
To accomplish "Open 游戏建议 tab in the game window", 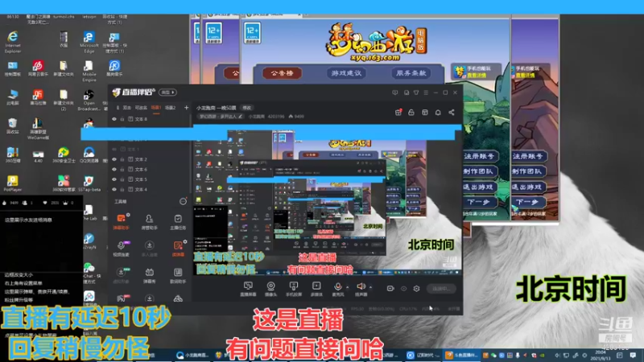I will point(346,73).
